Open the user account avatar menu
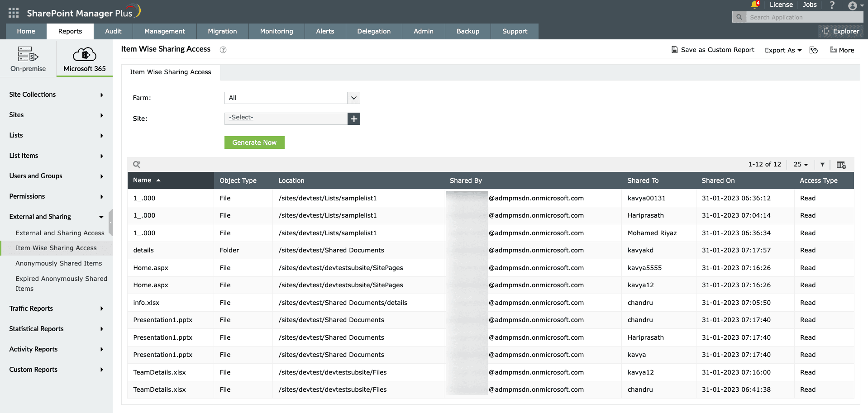The image size is (868, 413). click(x=855, y=5)
